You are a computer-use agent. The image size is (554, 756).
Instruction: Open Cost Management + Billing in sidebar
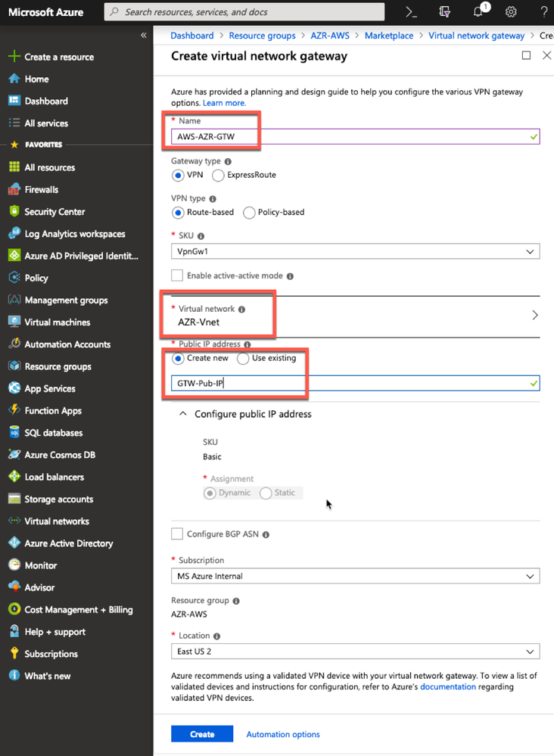(x=79, y=610)
